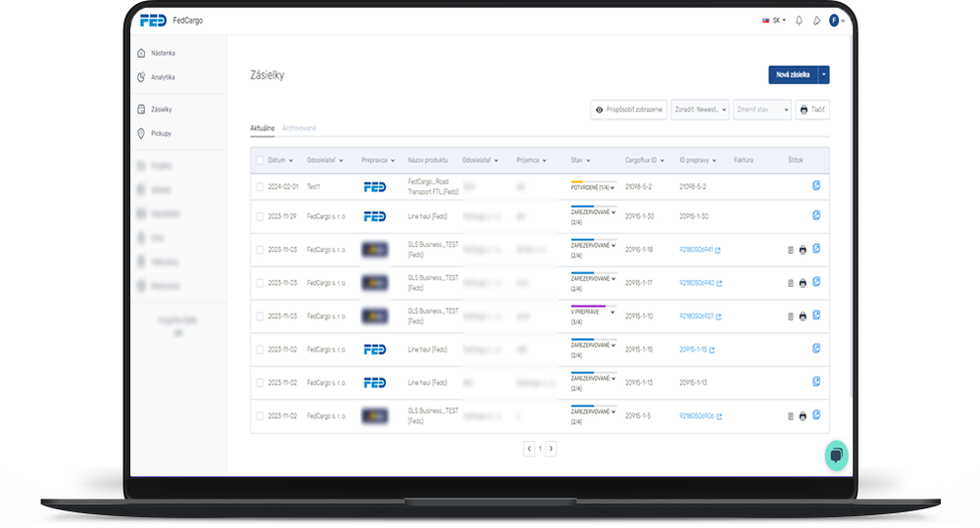Open Analytika in the sidebar
This screenshot has width=980, height=528.
click(x=163, y=77)
